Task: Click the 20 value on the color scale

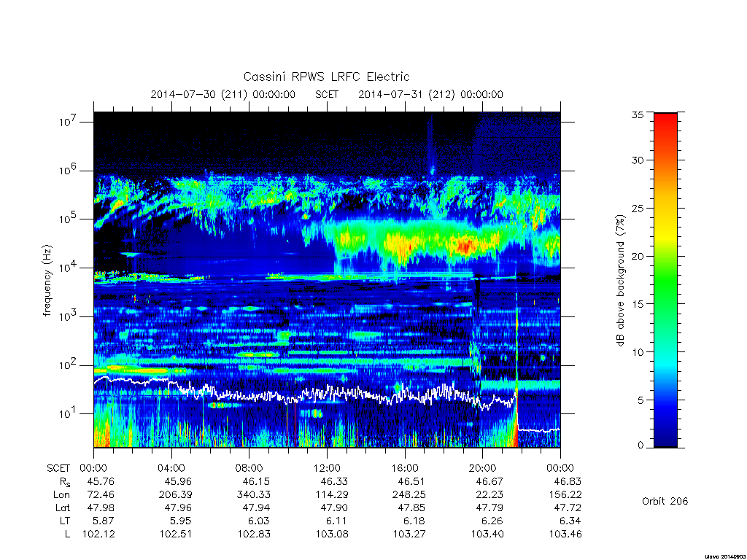Action: [x=638, y=256]
